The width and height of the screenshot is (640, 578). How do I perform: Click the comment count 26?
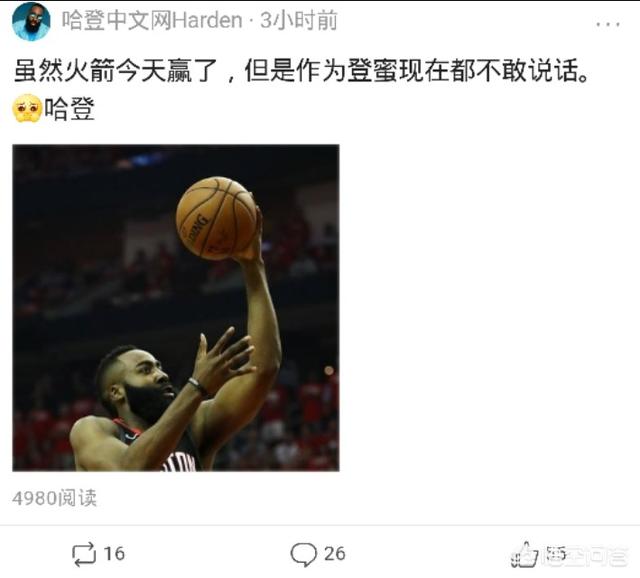click(x=335, y=554)
